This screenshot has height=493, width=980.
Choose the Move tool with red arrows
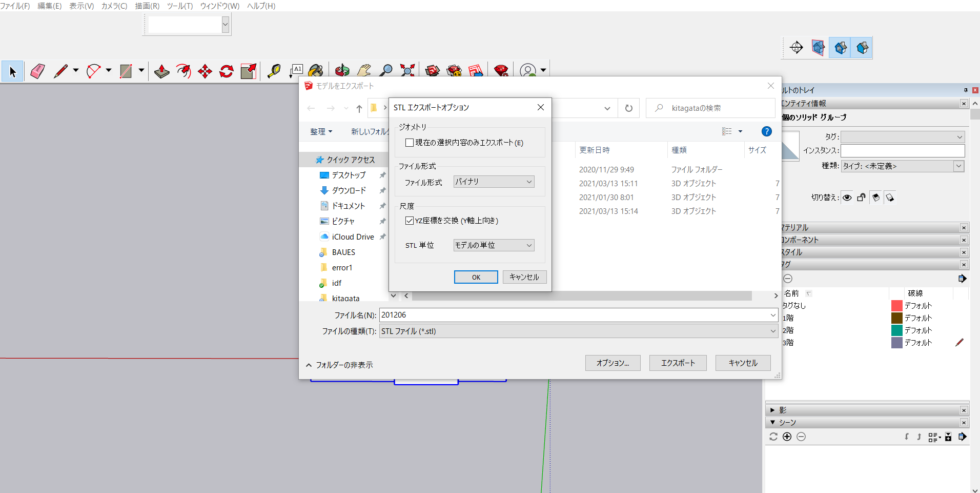(205, 71)
